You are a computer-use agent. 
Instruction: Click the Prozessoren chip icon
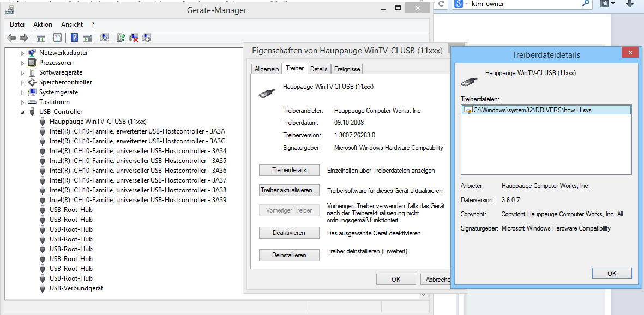(32, 63)
